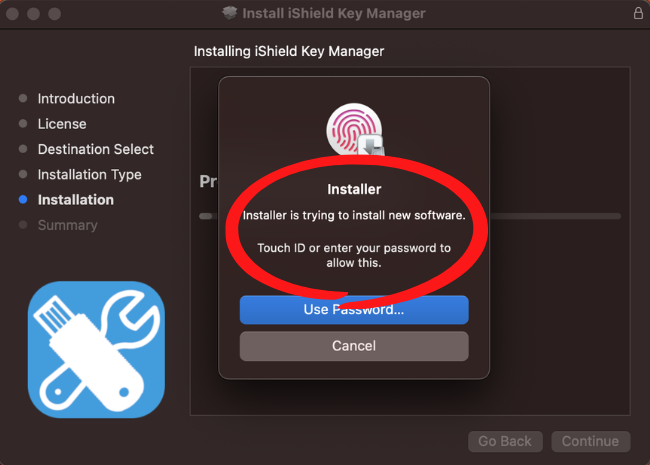Screen dimensions: 650x465
Task: Select the Destination Select step
Action: click(96, 149)
